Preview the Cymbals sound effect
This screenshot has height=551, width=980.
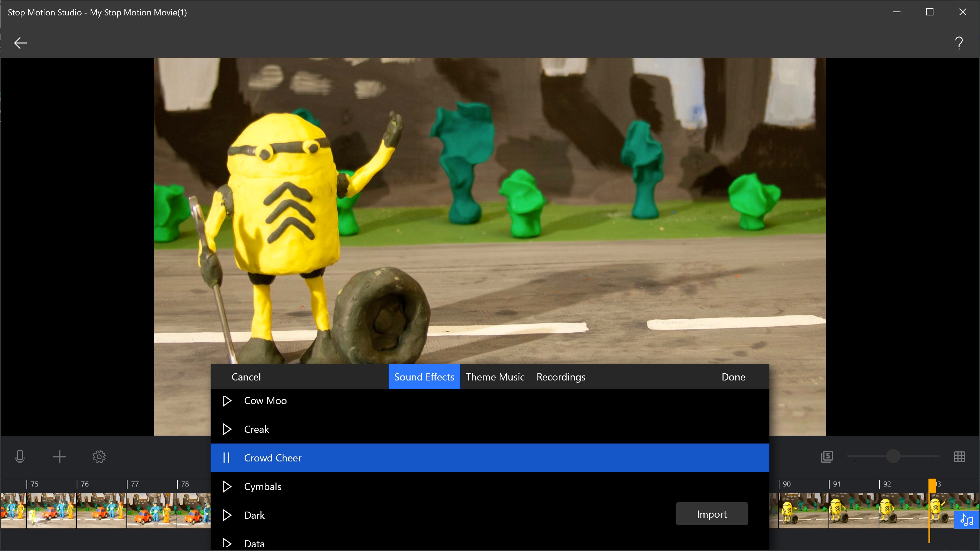click(x=227, y=486)
